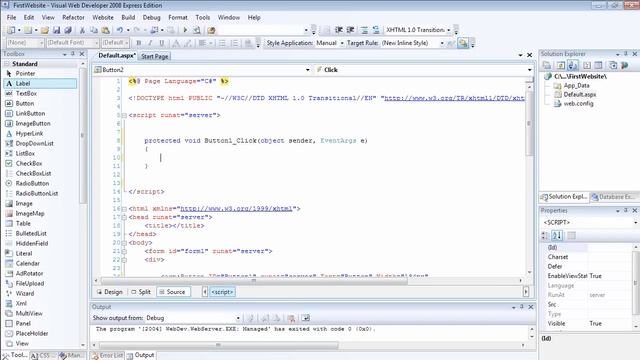Open the <SCRIPT> object dropdown in Properties
The width and height of the screenshot is (640, 360).
pos(636,222)
